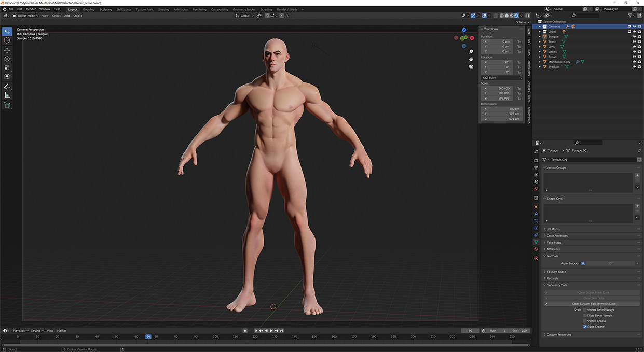Hide the Teeth object via its eye icon
The width and height of the screenshot is (644, 352).
(x=634, y=42)
